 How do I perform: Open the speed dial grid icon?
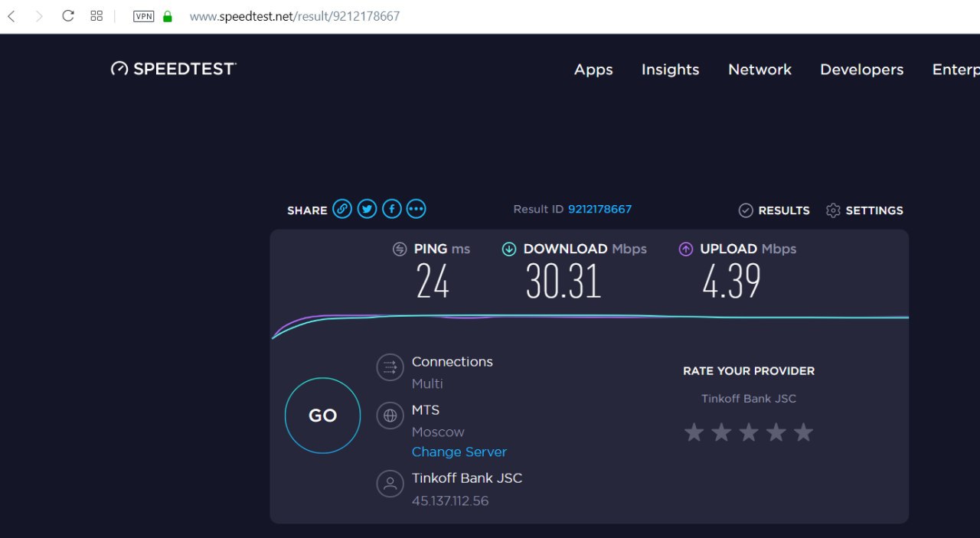96,16
